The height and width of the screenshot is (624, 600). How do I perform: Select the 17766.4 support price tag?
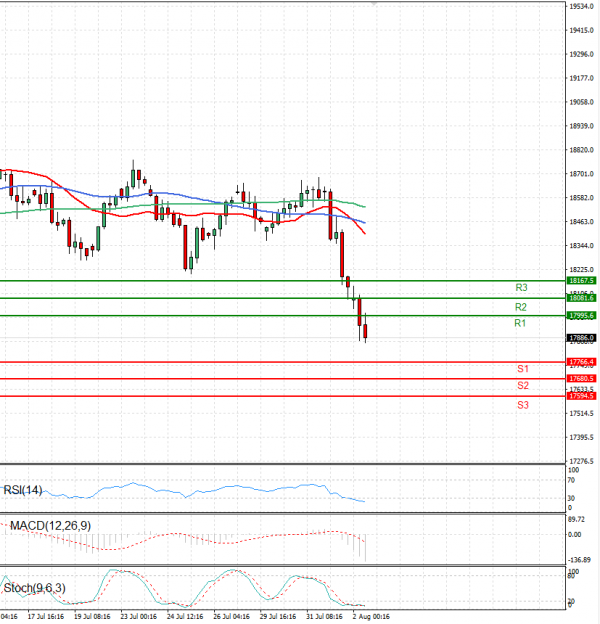coord(581,362)
